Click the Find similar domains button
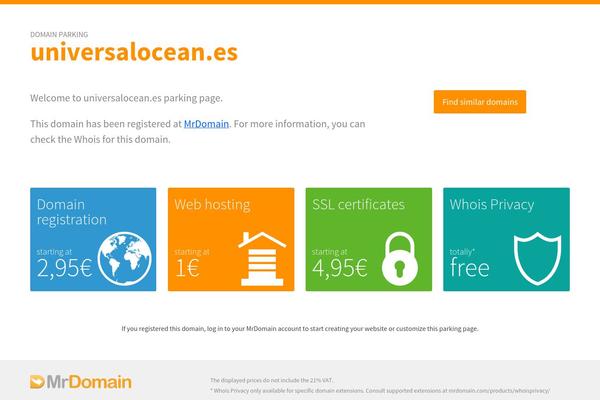Screen dimensions: 600x400 (480, 102)
